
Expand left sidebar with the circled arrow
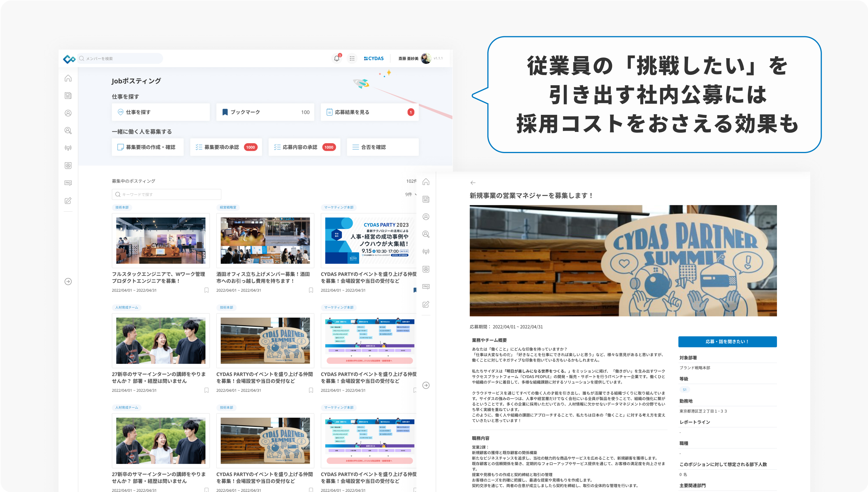68,282
